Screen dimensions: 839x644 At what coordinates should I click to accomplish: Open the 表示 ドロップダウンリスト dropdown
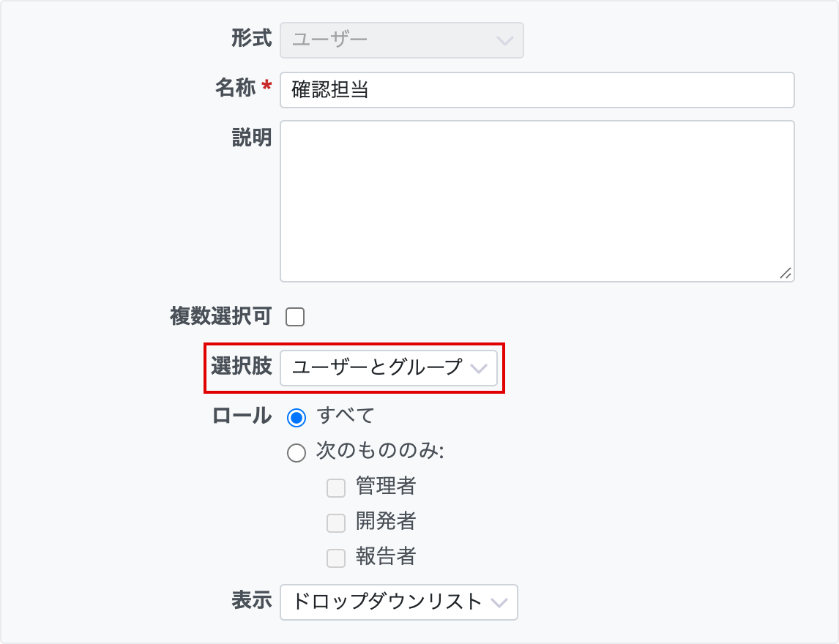[x=399, y=602]
